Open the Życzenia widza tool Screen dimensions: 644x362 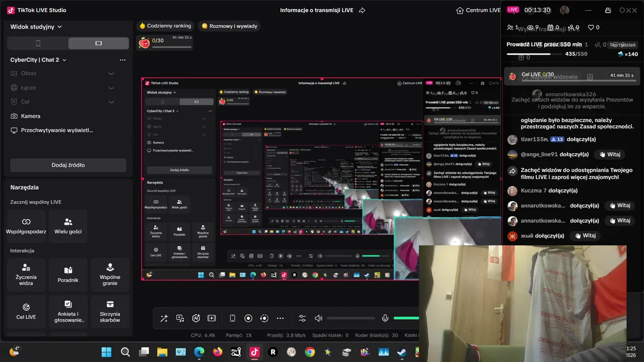(x=26, y=275)
